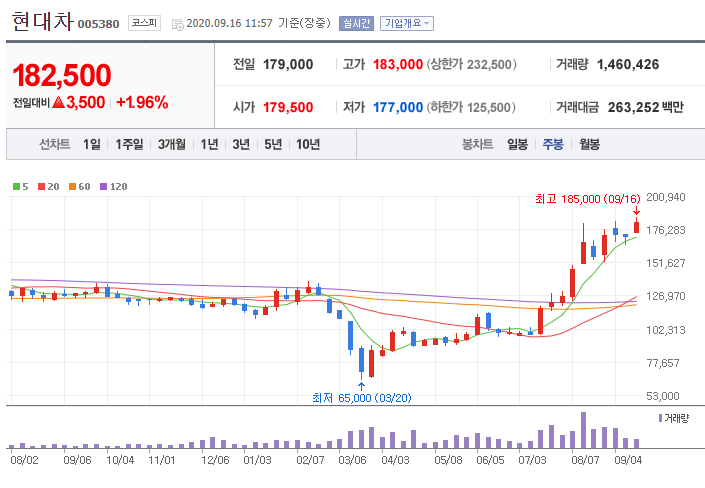Click the 현대차 stock name heading
The height and width of the screenshot is (488, 705).
pyautogui.click(x=43, y=22)
